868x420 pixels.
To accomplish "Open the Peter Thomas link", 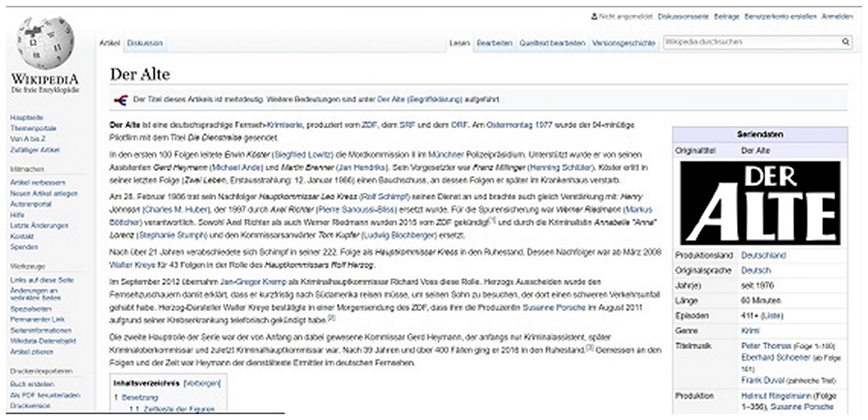I will coord(766,346).
